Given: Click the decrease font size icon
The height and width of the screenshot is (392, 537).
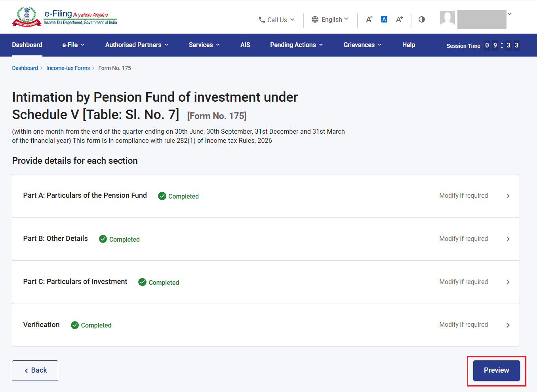Looking at the screenshot, I should (x=369, y=19).
